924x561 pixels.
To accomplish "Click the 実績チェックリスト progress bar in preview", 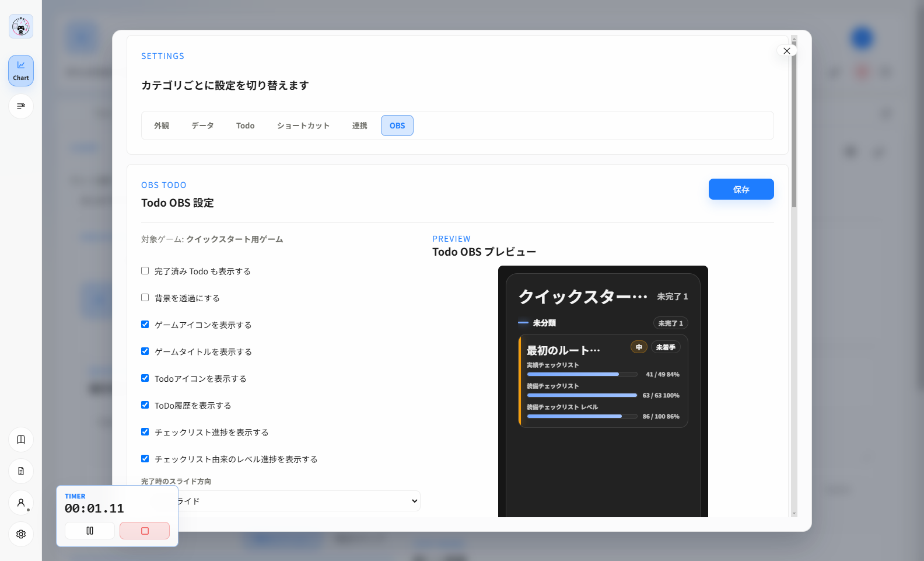I will pos(582,374).
